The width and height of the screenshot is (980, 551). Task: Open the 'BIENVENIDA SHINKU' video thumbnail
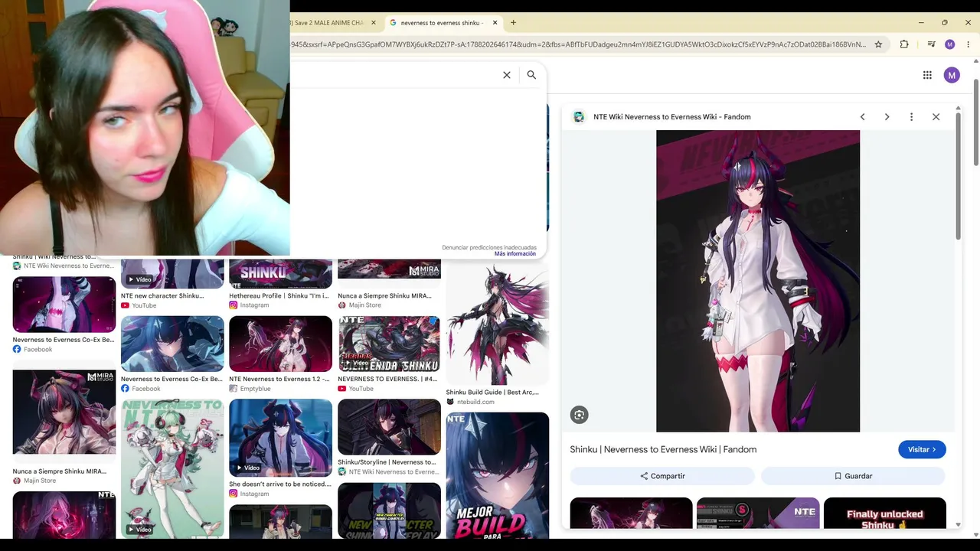(x=389, y=344)
